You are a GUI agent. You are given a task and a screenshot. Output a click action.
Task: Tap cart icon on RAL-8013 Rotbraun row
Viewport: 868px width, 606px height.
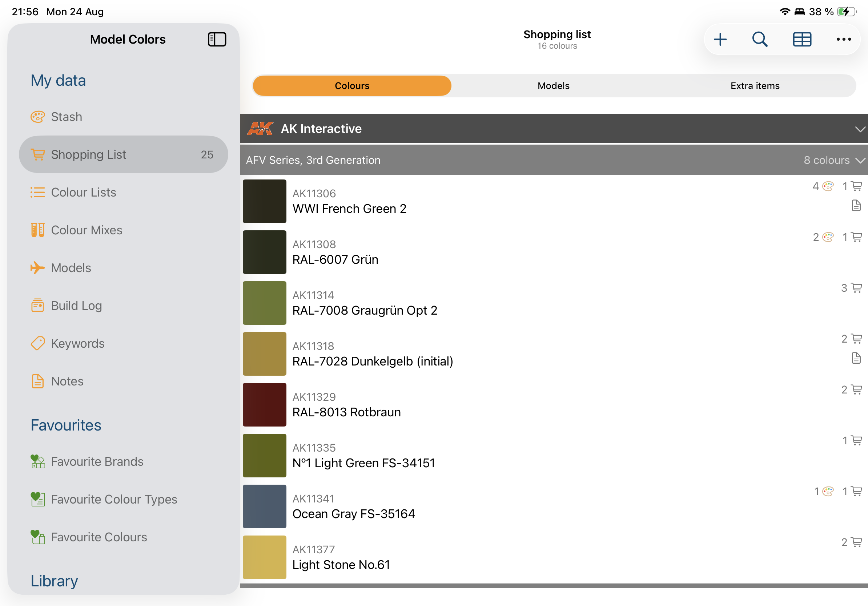coord(856,389)
